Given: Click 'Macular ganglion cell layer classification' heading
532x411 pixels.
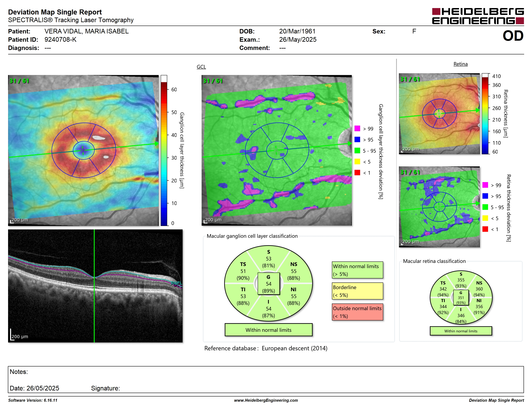Looking at the screenshot, I should pyautogui.click(x=252, y=236).
